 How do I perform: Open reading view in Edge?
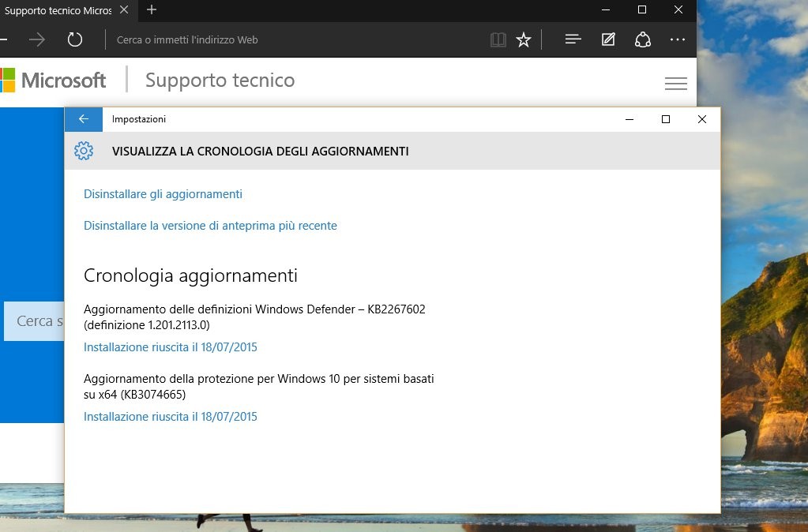click(x=498, y=39)
